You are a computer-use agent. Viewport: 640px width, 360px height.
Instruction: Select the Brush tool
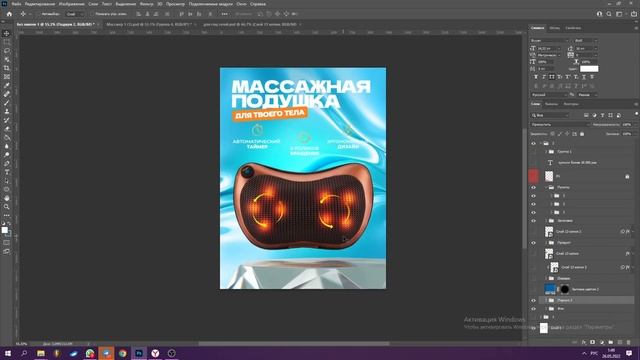[7, 102]
